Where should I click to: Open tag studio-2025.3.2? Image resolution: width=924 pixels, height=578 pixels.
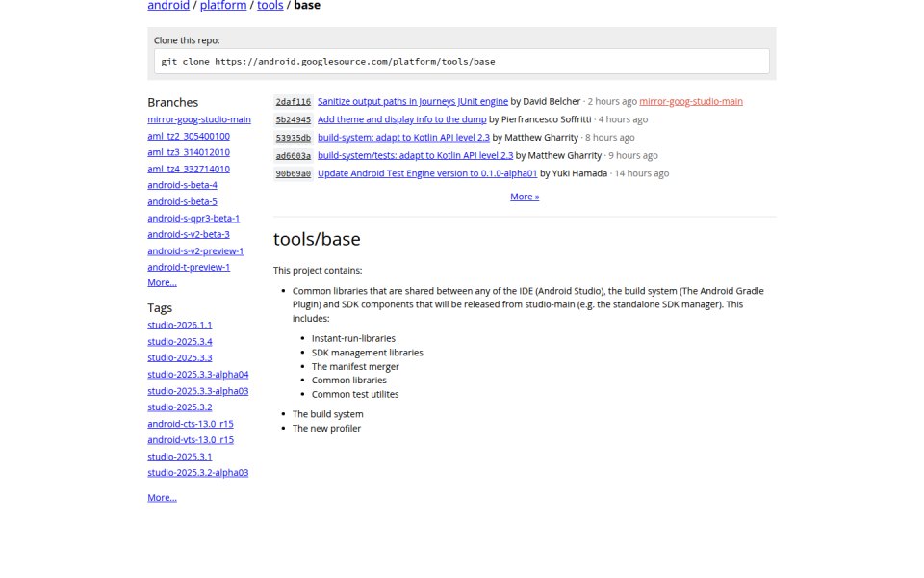click(x=180, y=407)
